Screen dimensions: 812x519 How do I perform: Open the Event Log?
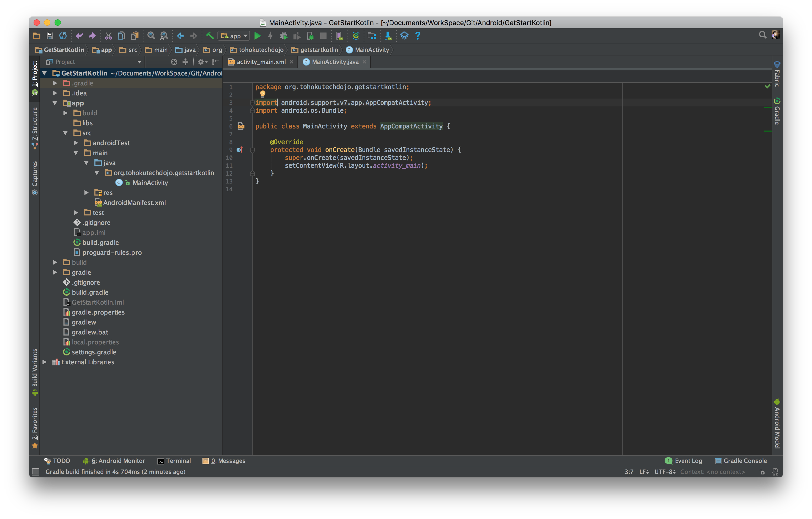point(683,461)
